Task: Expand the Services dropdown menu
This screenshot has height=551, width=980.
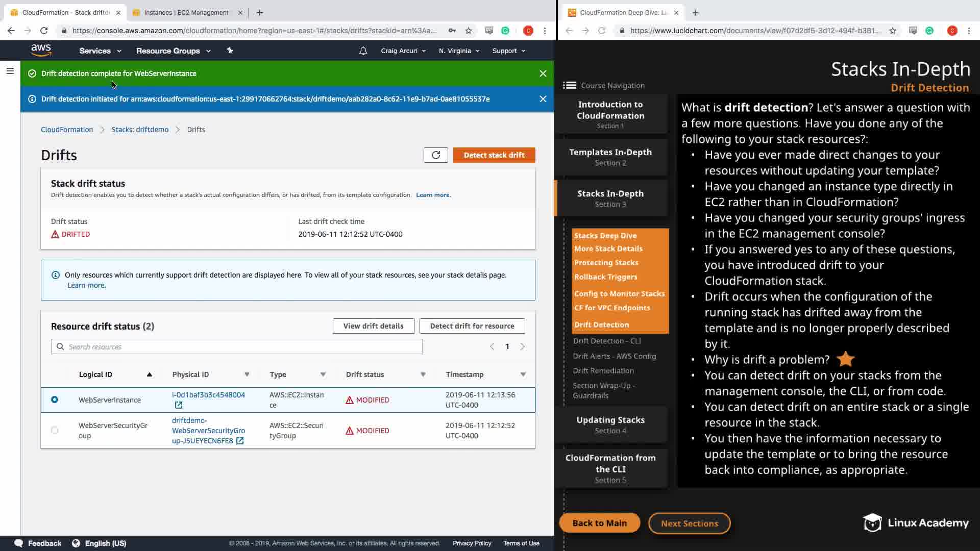Action: point(100,51)
